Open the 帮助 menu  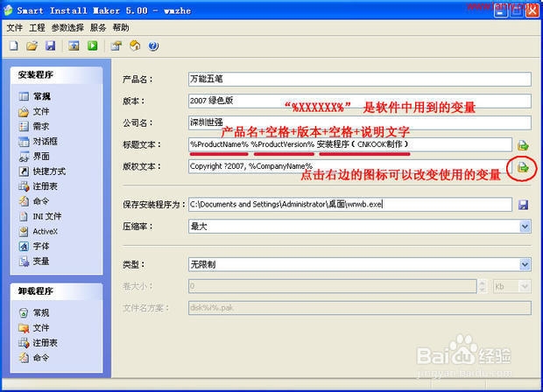pos(121,28)
